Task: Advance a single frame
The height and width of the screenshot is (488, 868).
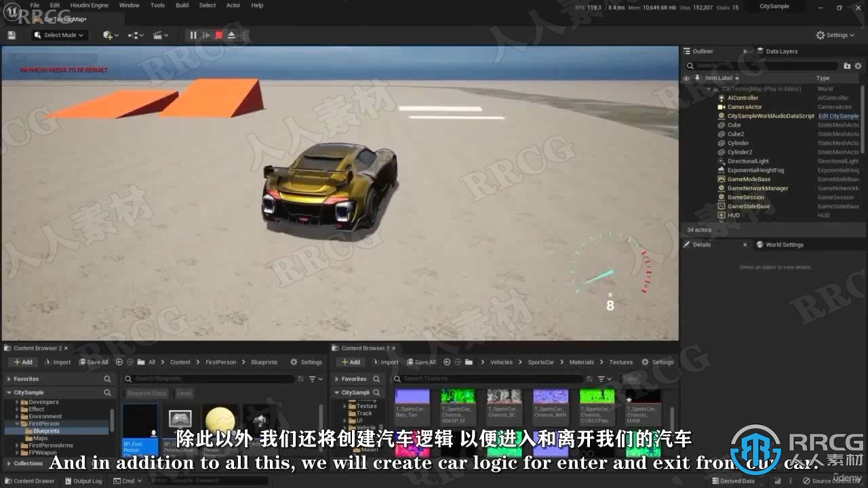Action: 207,35
